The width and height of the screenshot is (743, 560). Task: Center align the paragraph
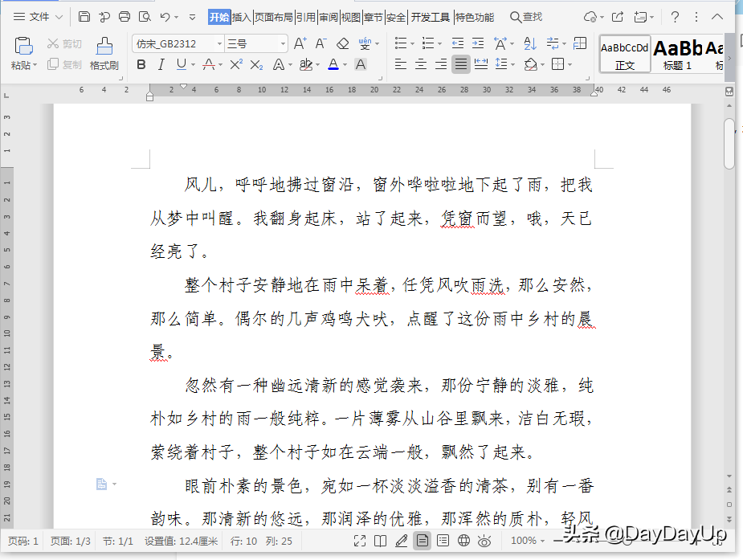tap(420, 64)
